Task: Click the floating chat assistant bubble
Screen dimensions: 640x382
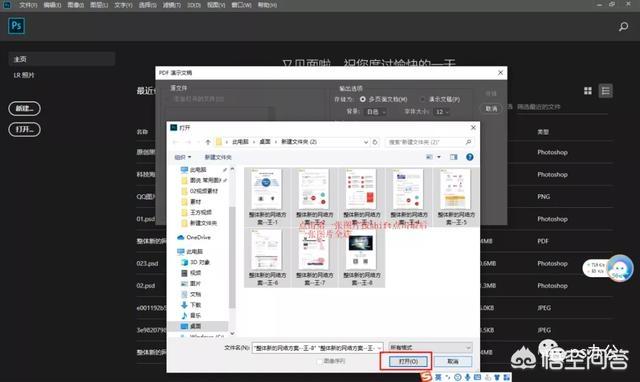Action: click(x=620, y=268)
